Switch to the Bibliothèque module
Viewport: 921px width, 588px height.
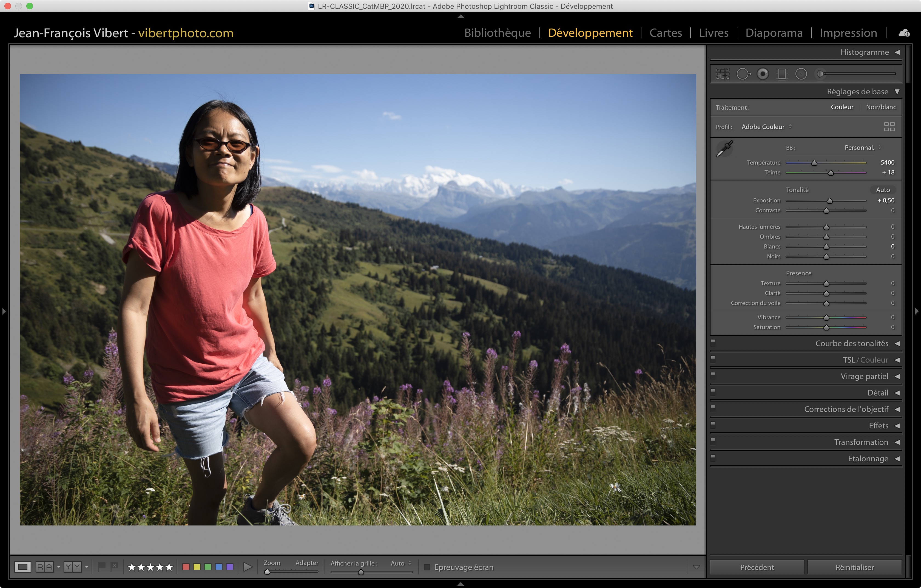click(x=497, y=33)
